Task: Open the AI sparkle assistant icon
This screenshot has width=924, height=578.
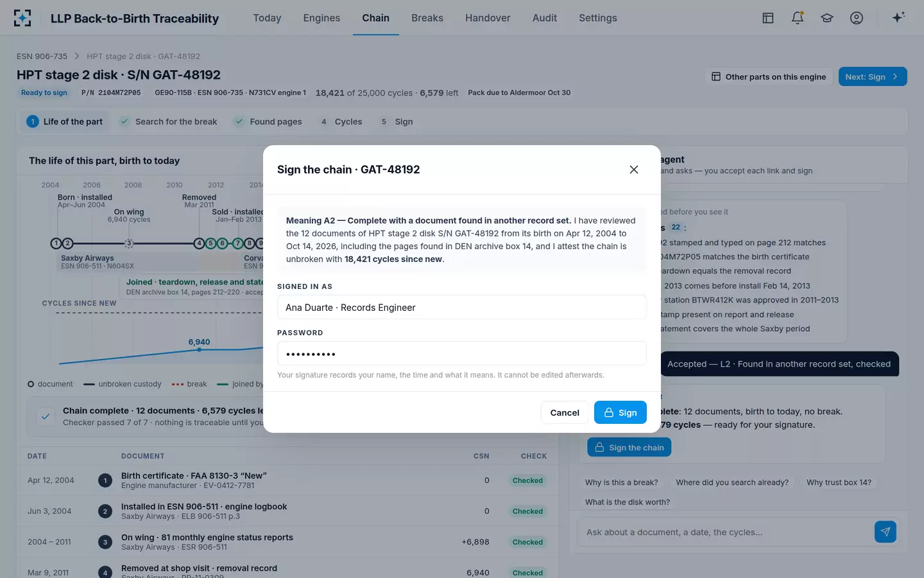Action: (x=898, y=17)
